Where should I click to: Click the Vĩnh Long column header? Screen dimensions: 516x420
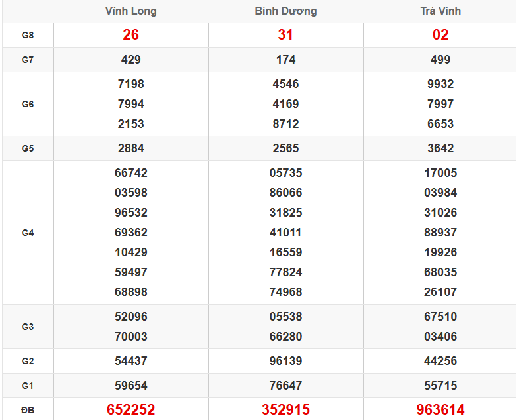(x=130, y=11)
